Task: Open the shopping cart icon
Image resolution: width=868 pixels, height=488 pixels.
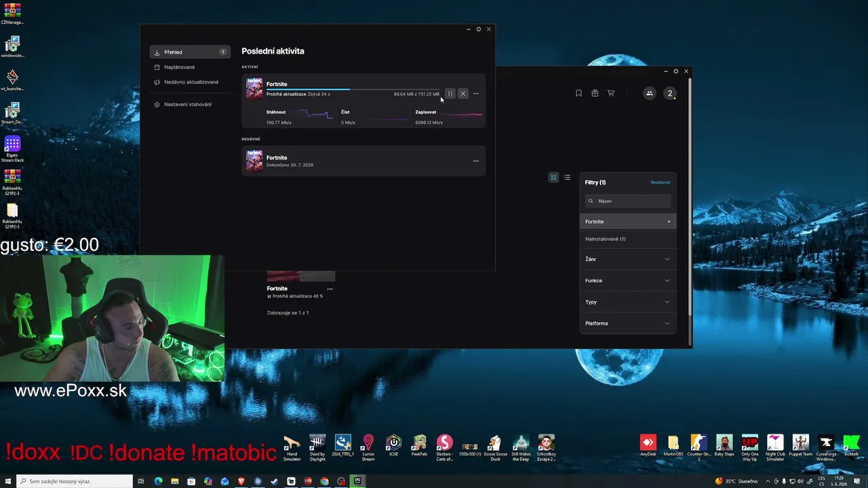Action: click(611, 94)
